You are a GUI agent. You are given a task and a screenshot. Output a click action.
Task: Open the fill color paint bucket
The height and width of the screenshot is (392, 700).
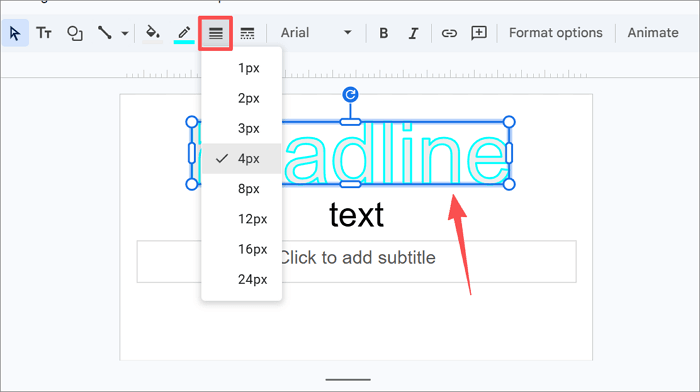[x=153, y=33]
